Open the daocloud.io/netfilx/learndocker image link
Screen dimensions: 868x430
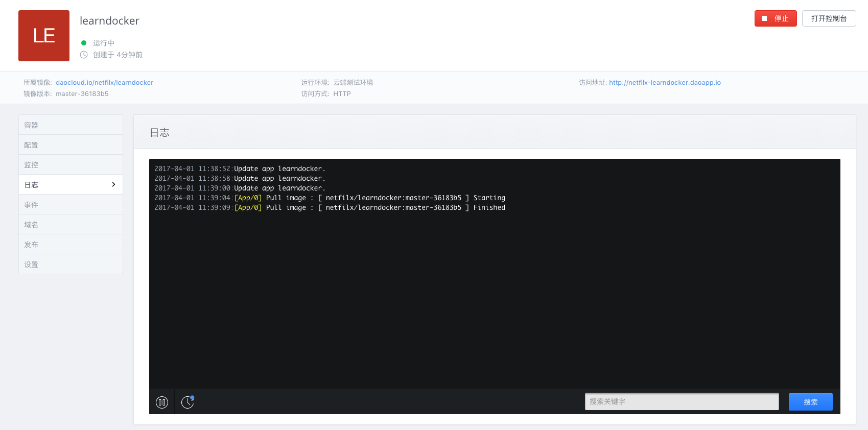click(104, 82)
